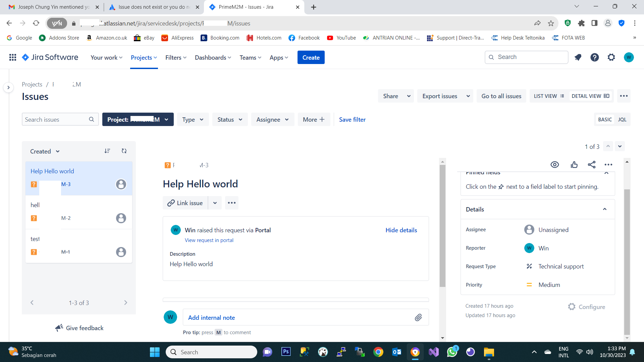644x362 pixels.
Task: Click the refresh icon in the issue list
Action: coord(124,151)
